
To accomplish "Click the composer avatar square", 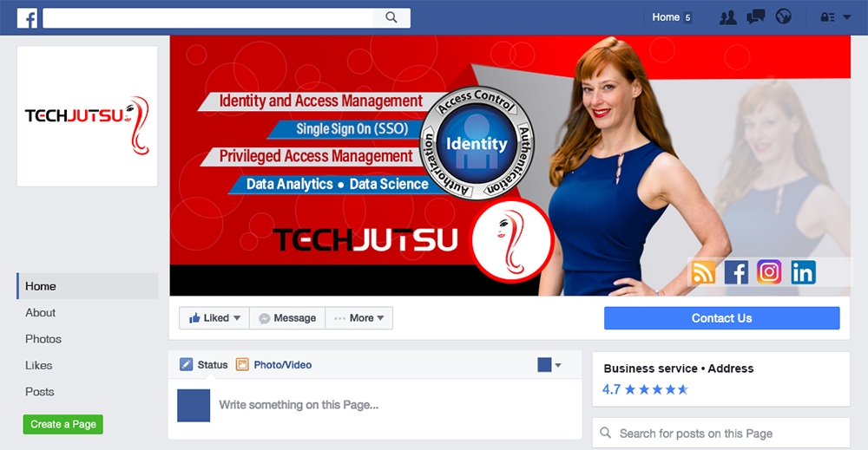I will 194,405.
